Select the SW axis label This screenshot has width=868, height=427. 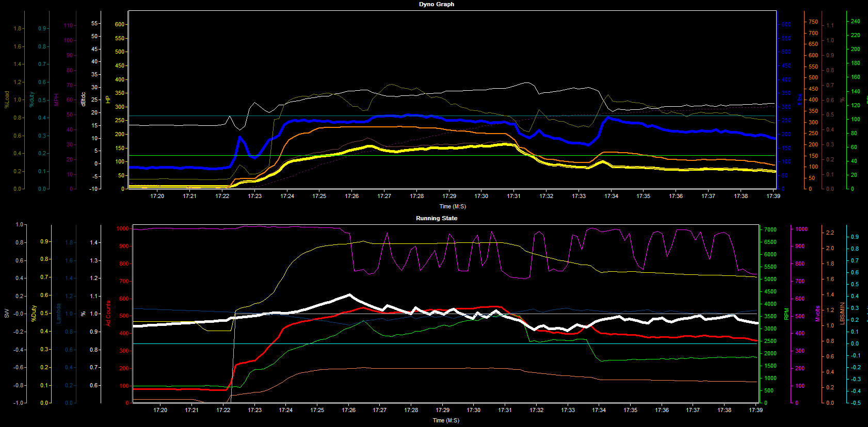7,314
